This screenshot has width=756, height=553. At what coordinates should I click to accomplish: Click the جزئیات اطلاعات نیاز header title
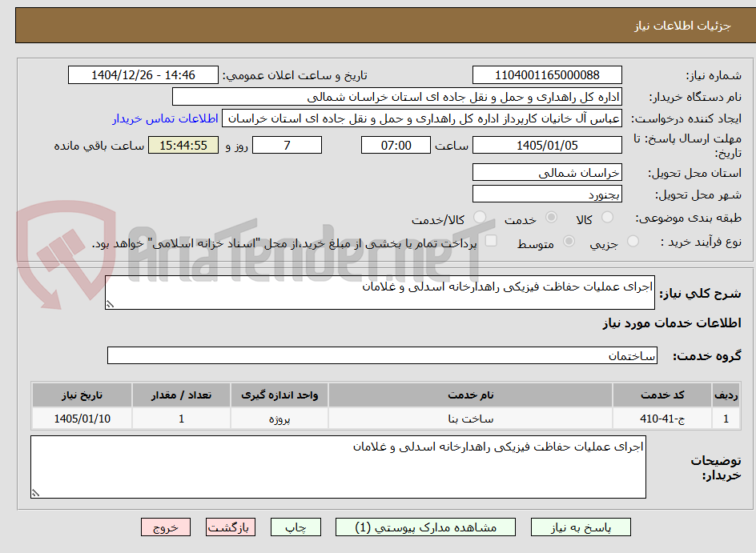point(682,26)
